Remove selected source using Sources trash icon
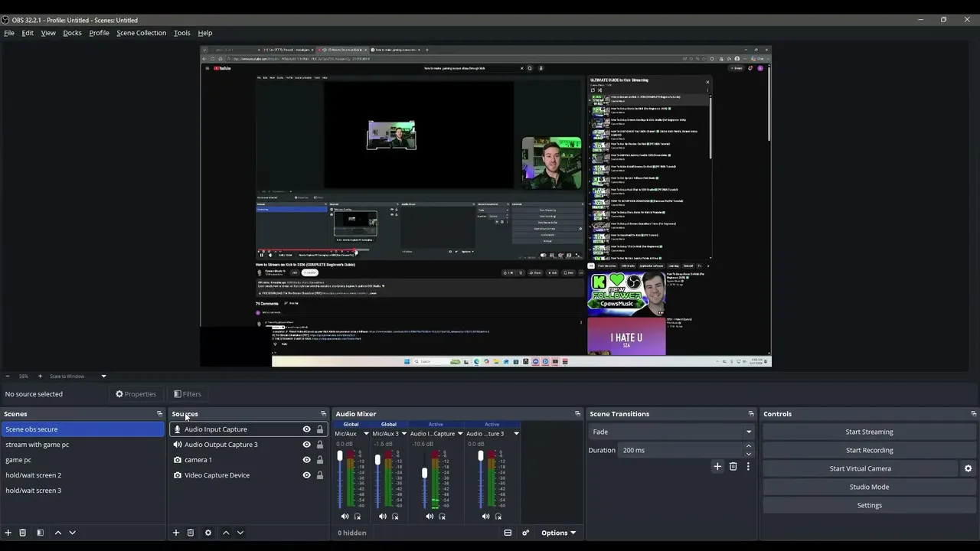980x551 pixels. [191, 533]
